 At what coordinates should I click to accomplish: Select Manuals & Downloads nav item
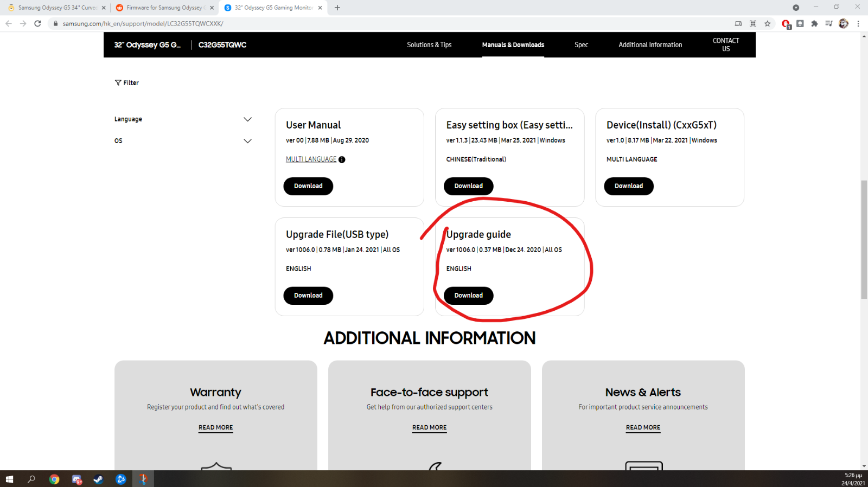(x=513, y=45)
